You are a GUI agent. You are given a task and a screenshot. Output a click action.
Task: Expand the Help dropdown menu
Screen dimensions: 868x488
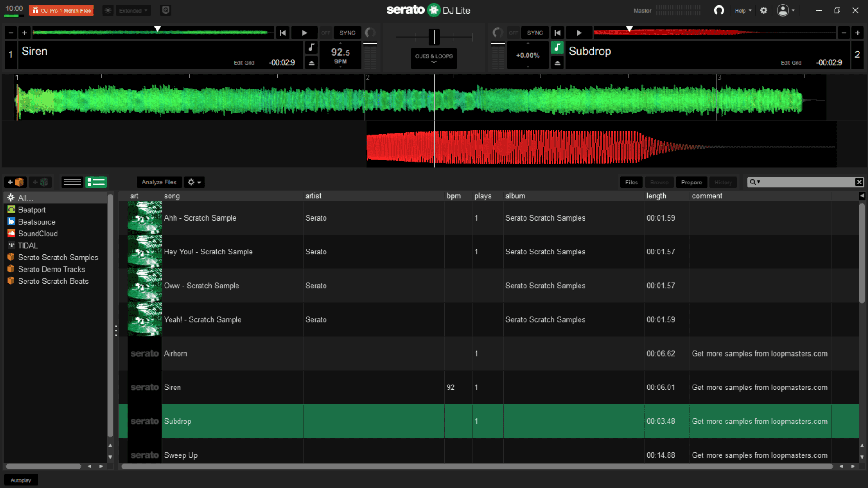coord(743,10)
